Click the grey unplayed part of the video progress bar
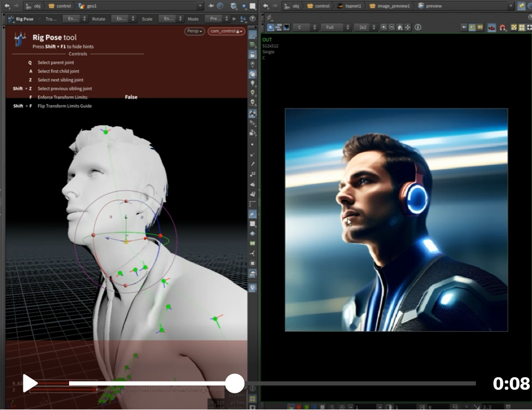This screenshot has height=410, width=532. click(360, 383)
